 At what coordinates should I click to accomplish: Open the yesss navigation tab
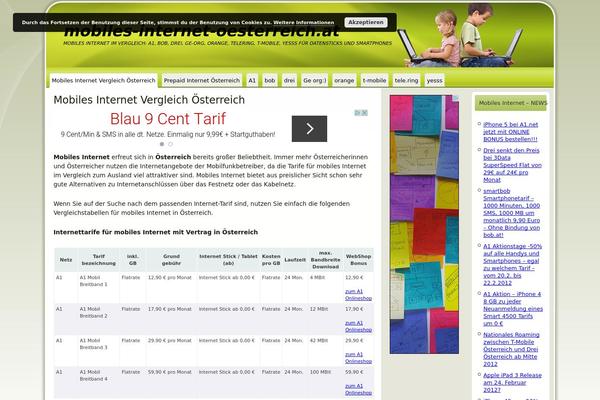pos(434,80)
